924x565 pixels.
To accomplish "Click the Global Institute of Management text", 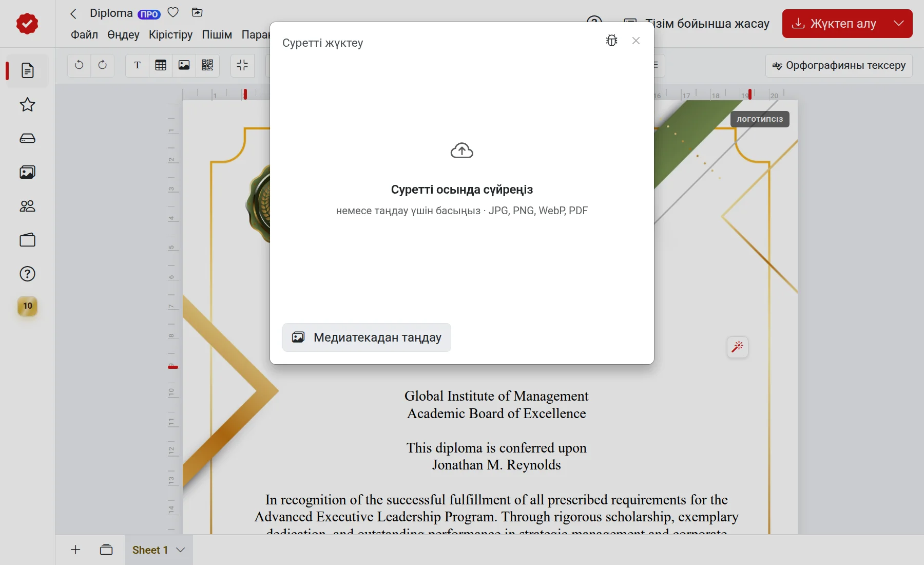I will (496, 396).
